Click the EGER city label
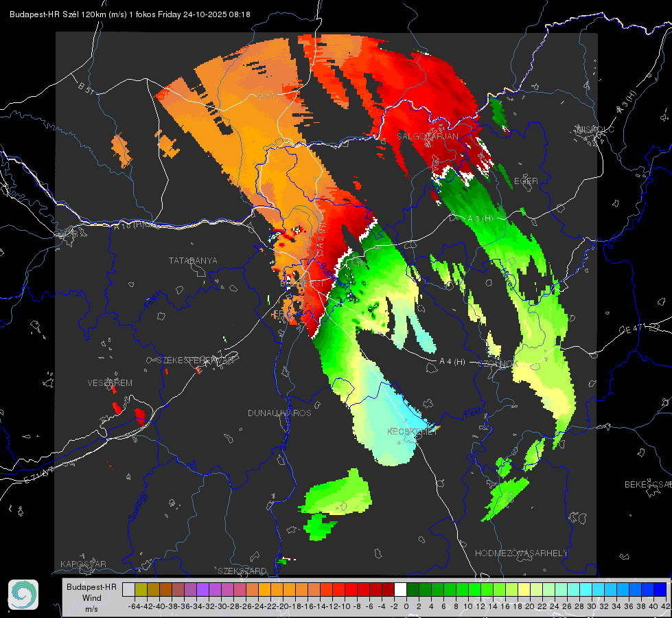Viewport: 672px width, 618px height. point(526,181)
